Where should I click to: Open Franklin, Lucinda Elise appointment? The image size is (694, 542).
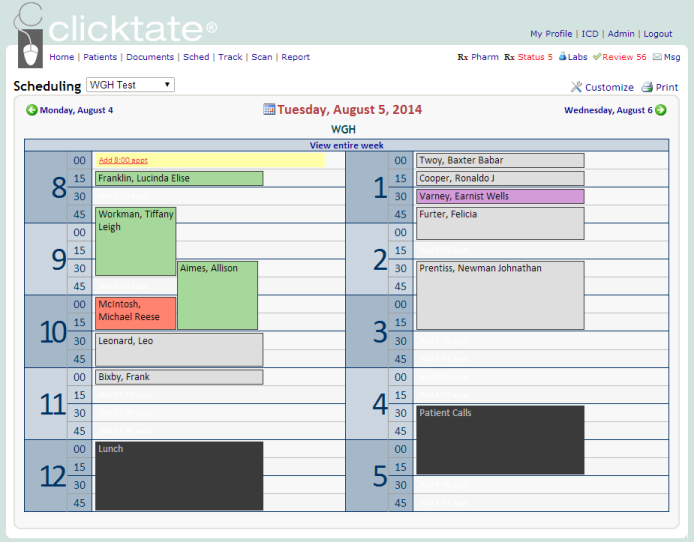(179, 178)
